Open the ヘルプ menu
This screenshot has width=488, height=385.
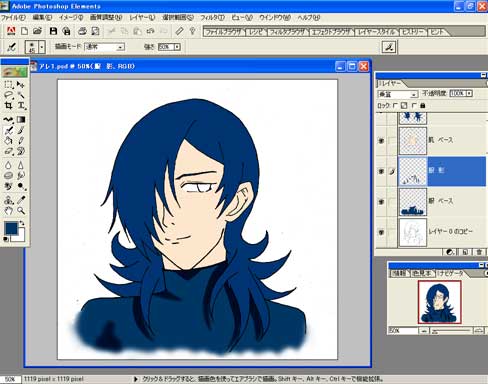(309, 17)
